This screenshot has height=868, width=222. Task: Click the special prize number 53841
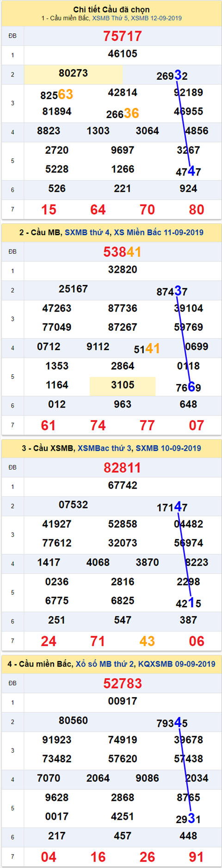click(x=123, y=252)
